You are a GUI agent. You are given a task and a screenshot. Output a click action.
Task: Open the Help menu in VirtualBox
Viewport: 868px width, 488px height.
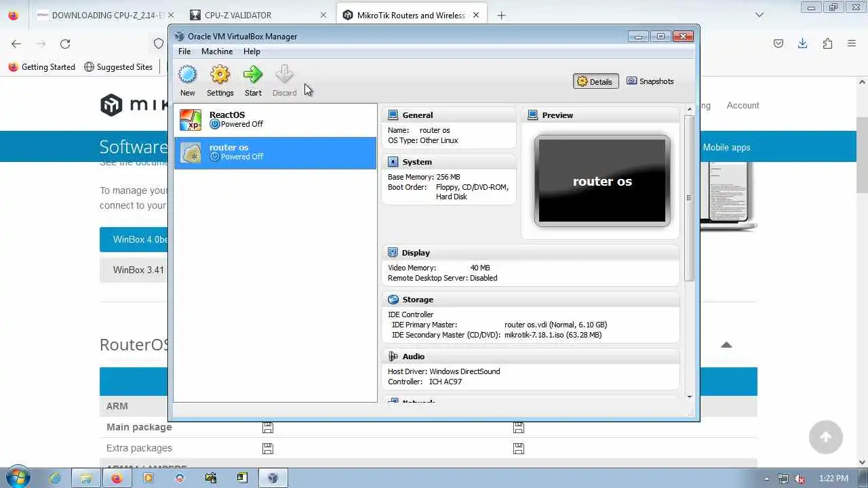click(252, 52)
